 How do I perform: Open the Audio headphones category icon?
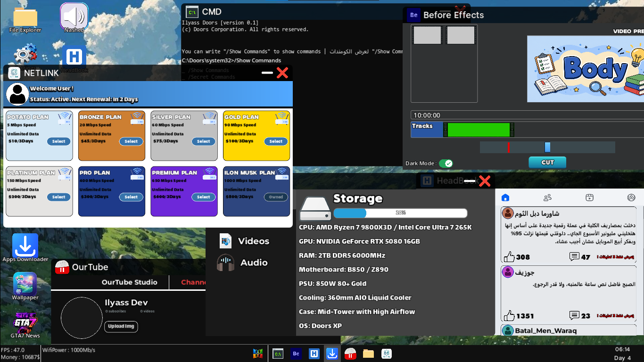coord(226,263)
